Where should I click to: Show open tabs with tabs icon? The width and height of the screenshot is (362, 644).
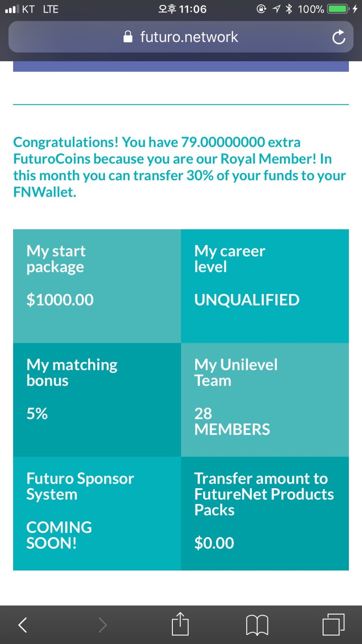pos(333,625)
